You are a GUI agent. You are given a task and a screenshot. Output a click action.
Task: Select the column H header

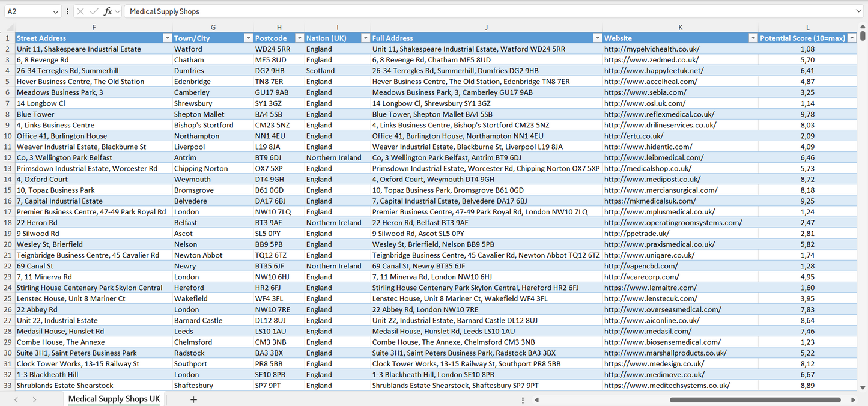point(279,27)
